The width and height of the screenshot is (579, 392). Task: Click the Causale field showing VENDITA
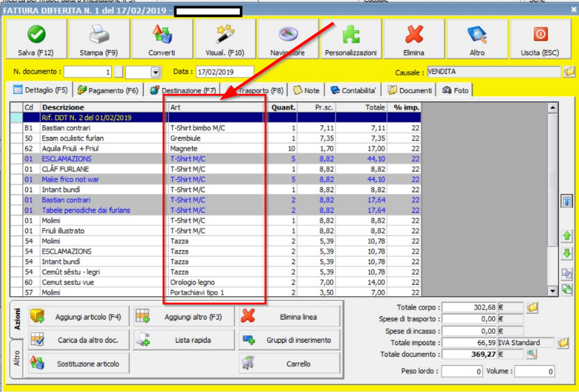point(494,72)
